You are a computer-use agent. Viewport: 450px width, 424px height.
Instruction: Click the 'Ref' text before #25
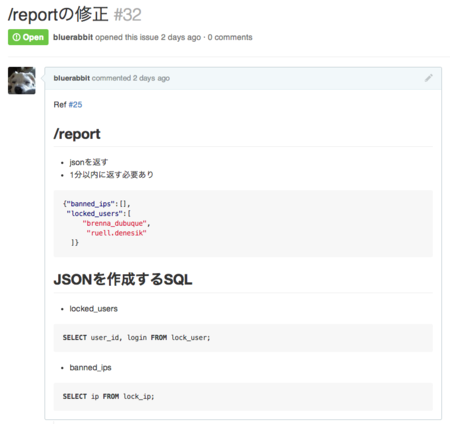[x=60, y=105]
